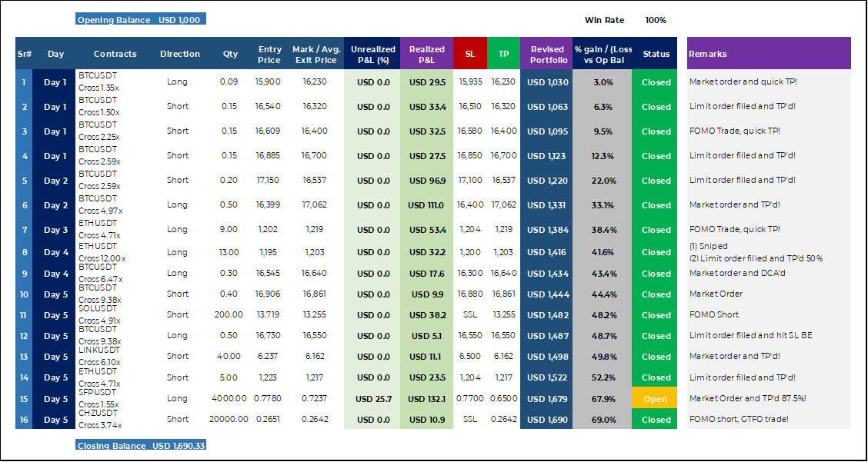The height and width of the screenshot is (462, 868).
Task: Click the 67.9% gain cell
Action: [x=603, y=399]
